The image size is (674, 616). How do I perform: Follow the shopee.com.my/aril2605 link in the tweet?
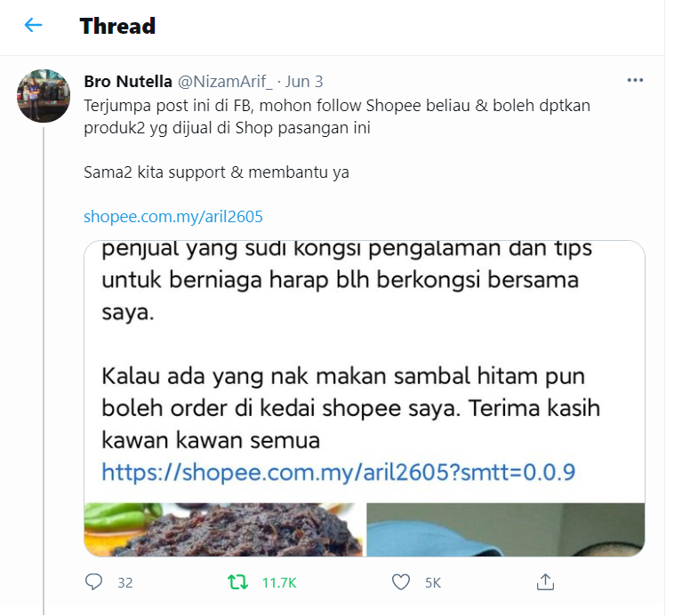173,217
